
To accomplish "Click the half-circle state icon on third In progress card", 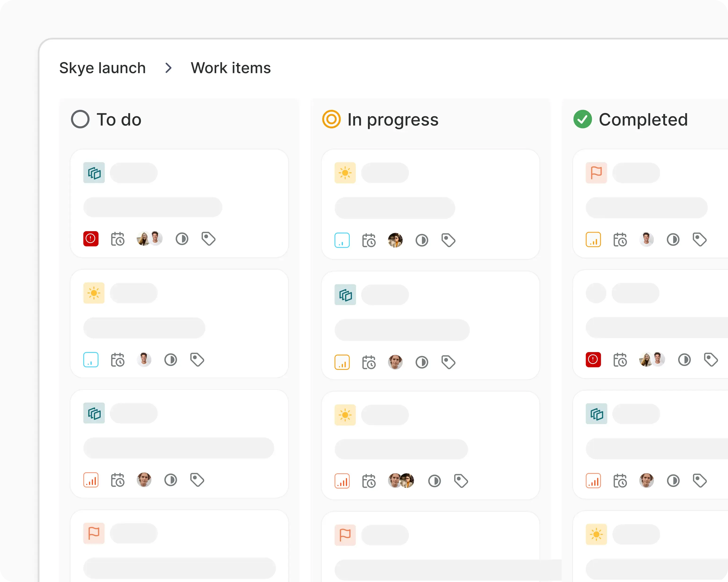I will pos(434,481).
